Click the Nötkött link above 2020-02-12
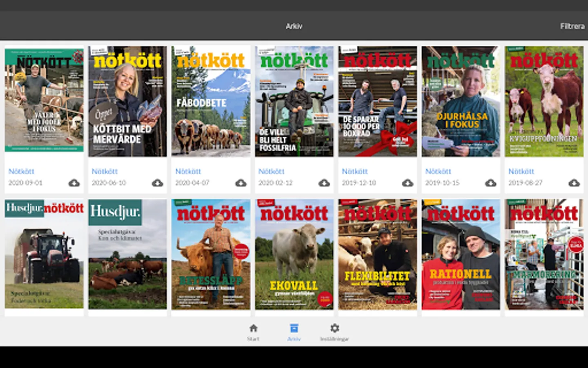Screen dimensions: 588x368 [x=271, y=171]
